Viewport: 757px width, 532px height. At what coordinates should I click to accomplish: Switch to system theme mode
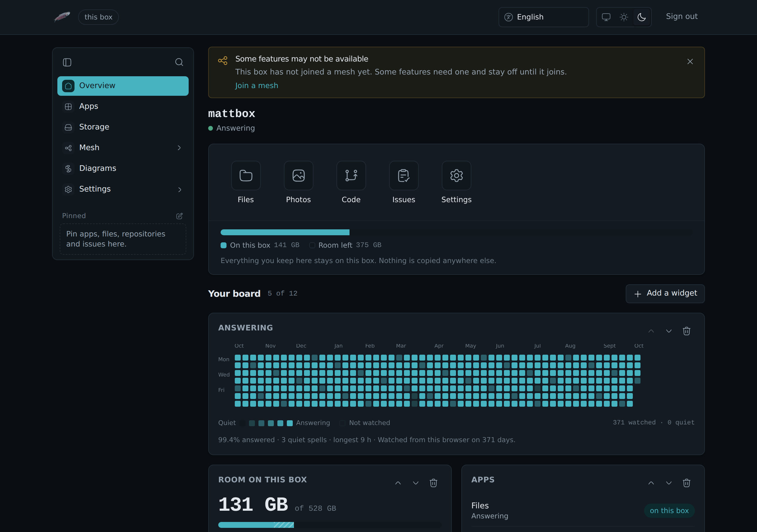coord(606,17)
